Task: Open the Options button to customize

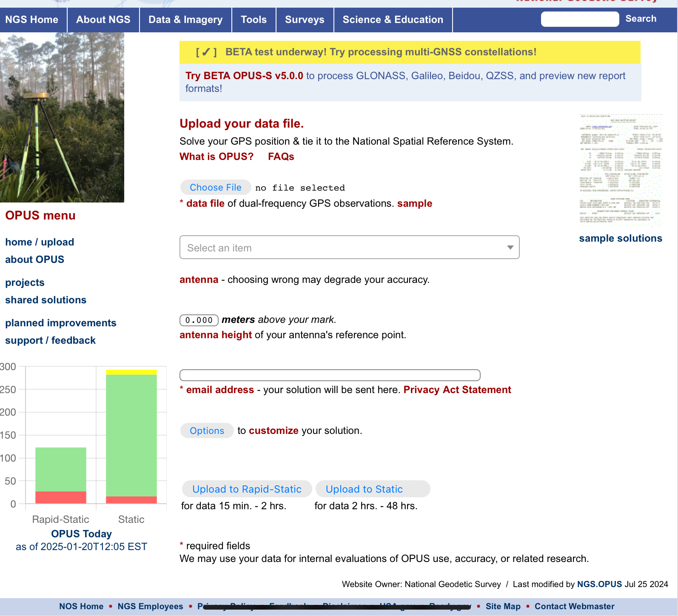Action: tap(207, 431)
